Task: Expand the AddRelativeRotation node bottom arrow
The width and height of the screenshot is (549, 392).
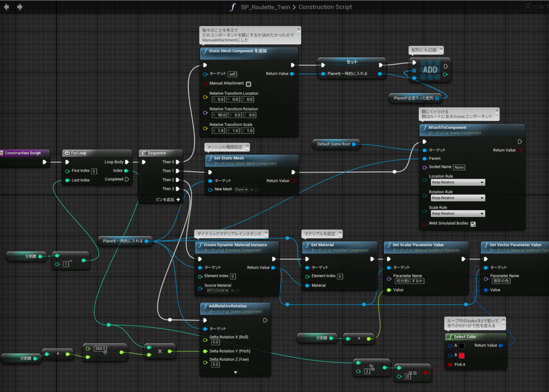Action: click(235, 372)
